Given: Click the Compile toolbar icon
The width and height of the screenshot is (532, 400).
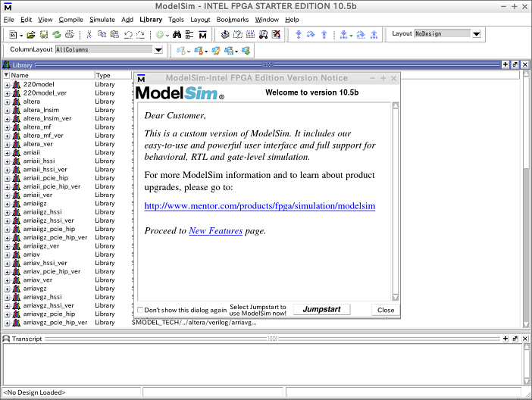Looking at the screenshot, I should point(225,35).
